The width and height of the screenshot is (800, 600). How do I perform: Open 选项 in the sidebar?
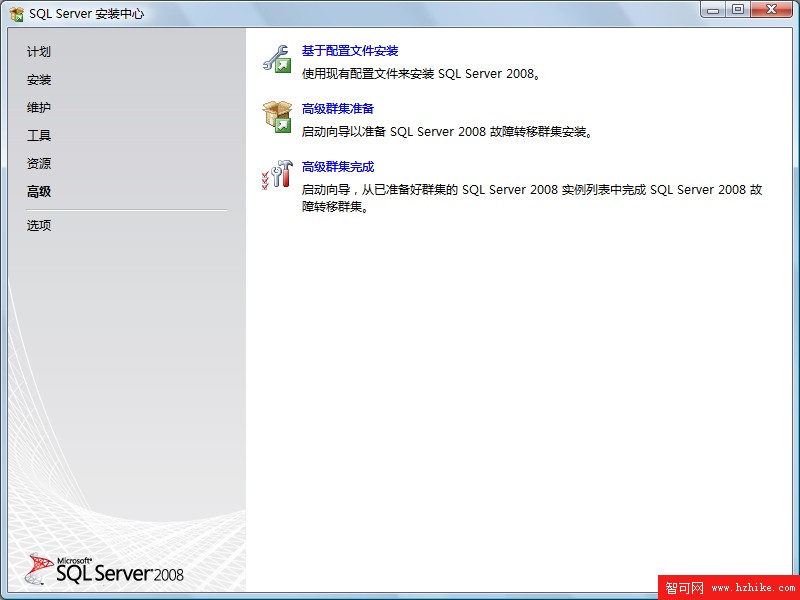point(39,226)
